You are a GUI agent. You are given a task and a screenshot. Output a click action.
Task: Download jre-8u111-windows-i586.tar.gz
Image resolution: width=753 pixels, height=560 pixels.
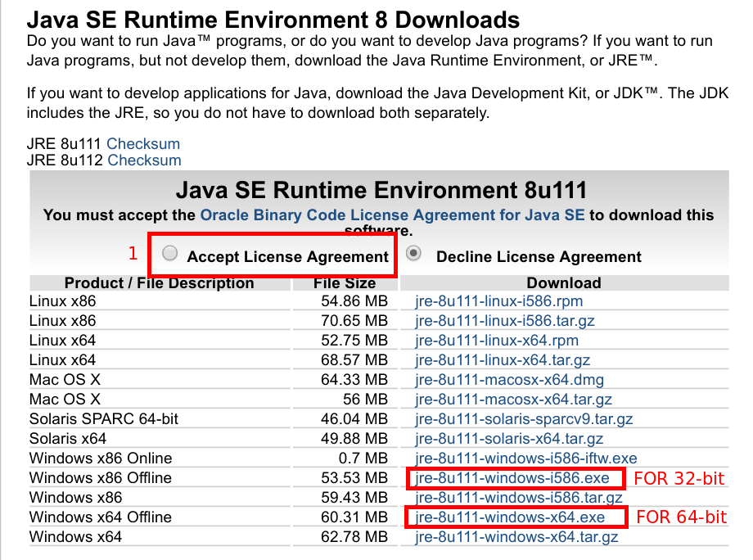519,498
